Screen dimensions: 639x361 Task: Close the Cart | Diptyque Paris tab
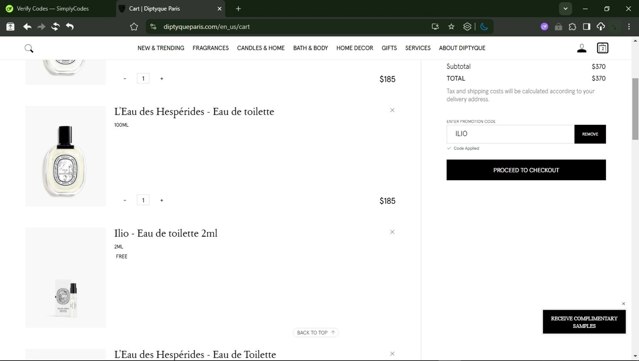[x=219, y=9]
